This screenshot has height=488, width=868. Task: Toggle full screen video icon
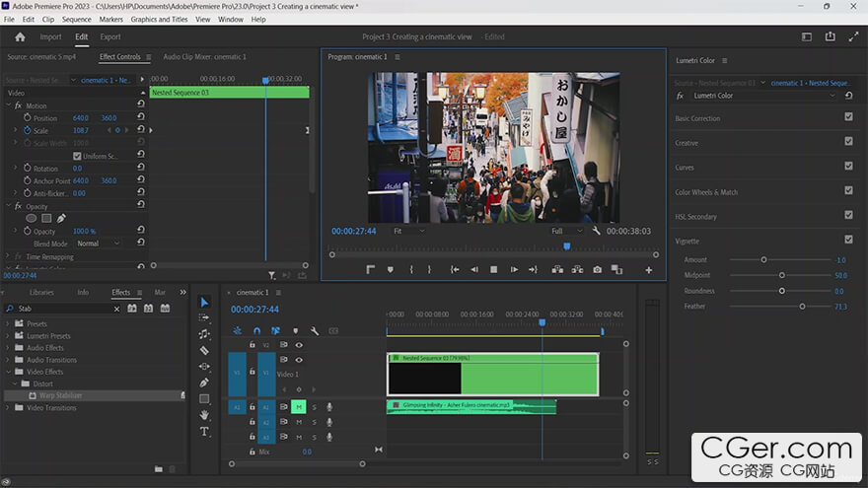(x=853, y=37)
